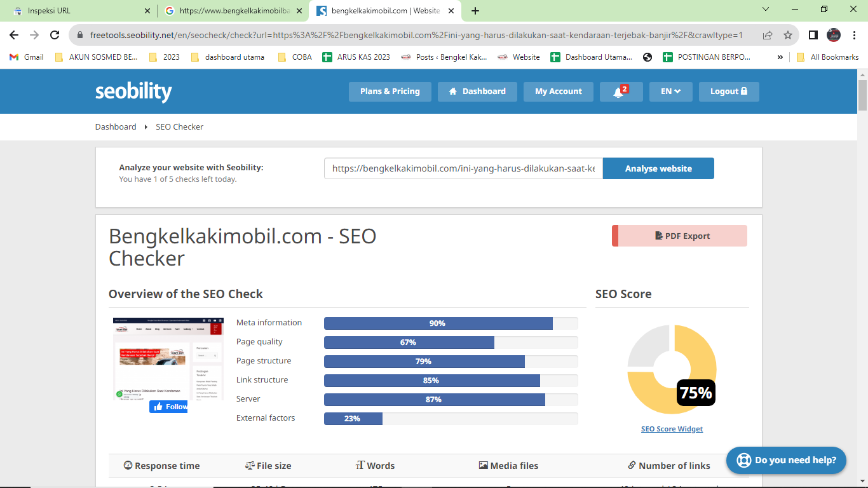
Task: Open the SEO Score Widget link
Action: tap(672, 429)
